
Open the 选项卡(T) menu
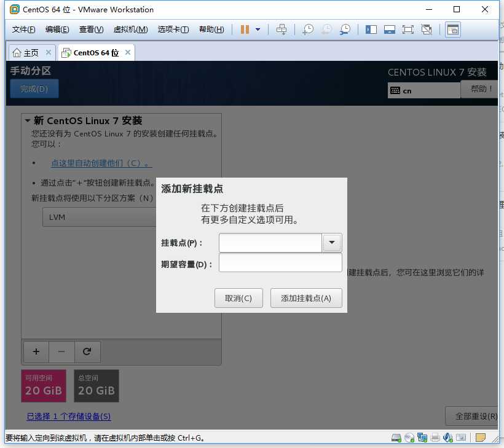(173, 29)
